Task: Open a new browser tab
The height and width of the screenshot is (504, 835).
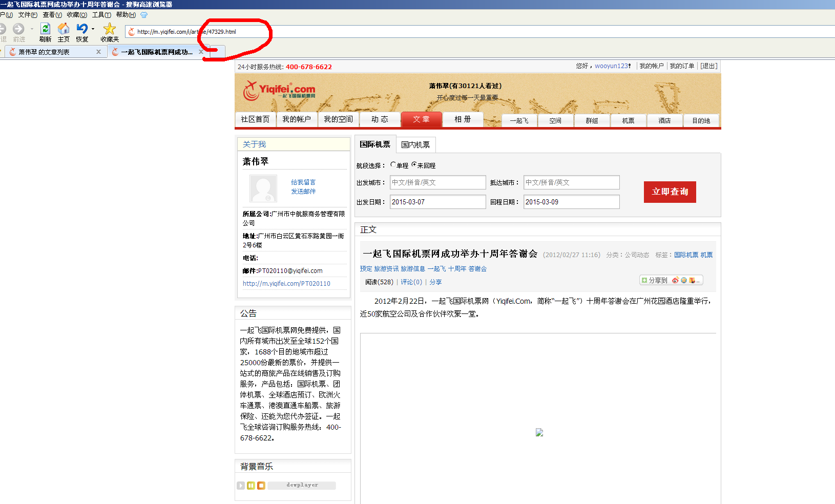Action: (218, 52)
